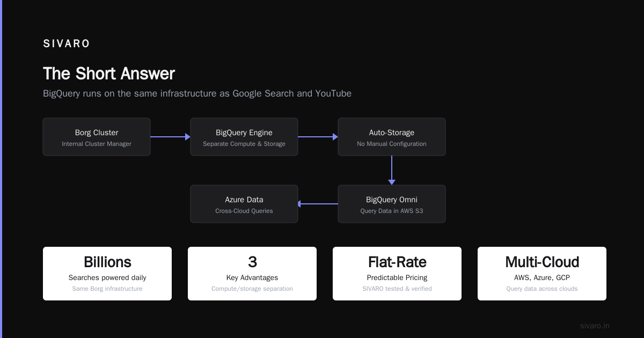644x338 pixels.
Task: Click 'Separate Compute & Storage' caption
Action: pyautogui.click(x=244, y=144)
